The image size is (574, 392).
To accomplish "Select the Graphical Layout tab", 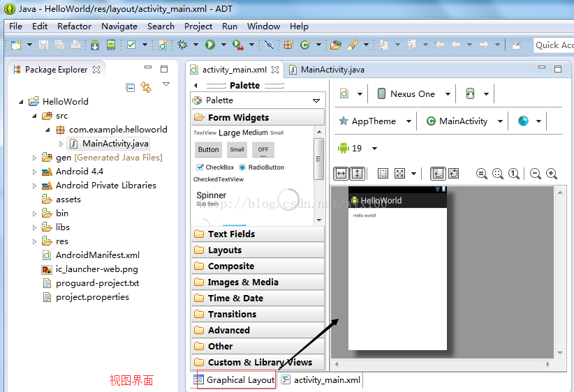I will pos(235,380).
